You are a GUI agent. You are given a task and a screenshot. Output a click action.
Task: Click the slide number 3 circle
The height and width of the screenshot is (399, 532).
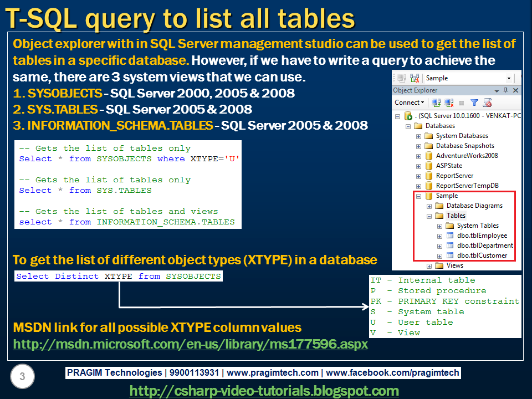tap(22, 376)
